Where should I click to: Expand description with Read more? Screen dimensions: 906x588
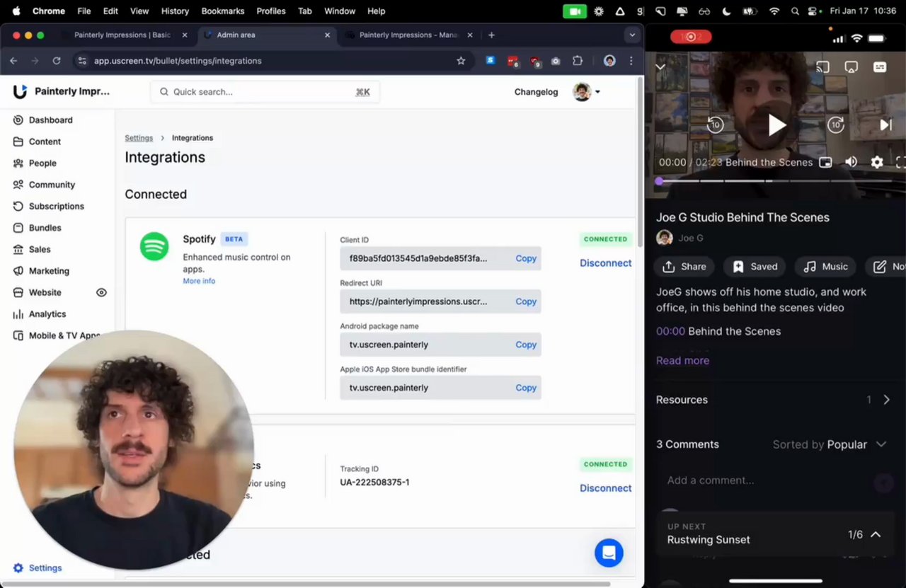tap(682, 361)
